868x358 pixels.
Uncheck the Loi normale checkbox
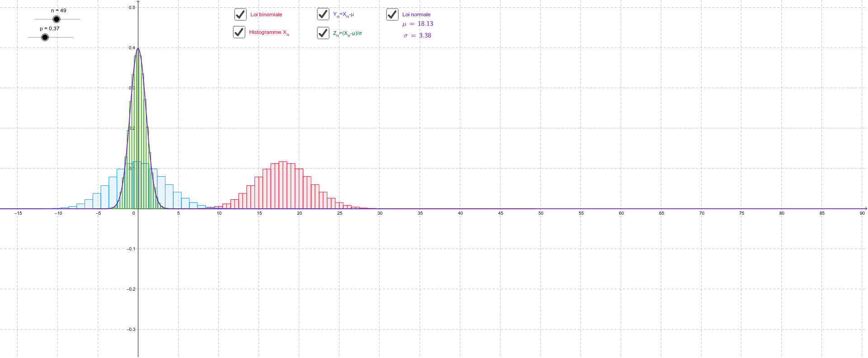point(392,14)
